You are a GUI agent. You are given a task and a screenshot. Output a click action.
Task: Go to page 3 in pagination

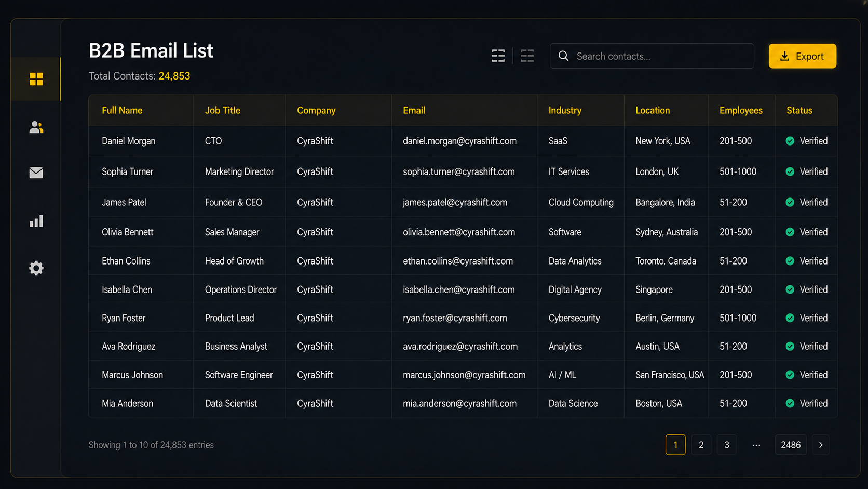[x=727, y=445]
